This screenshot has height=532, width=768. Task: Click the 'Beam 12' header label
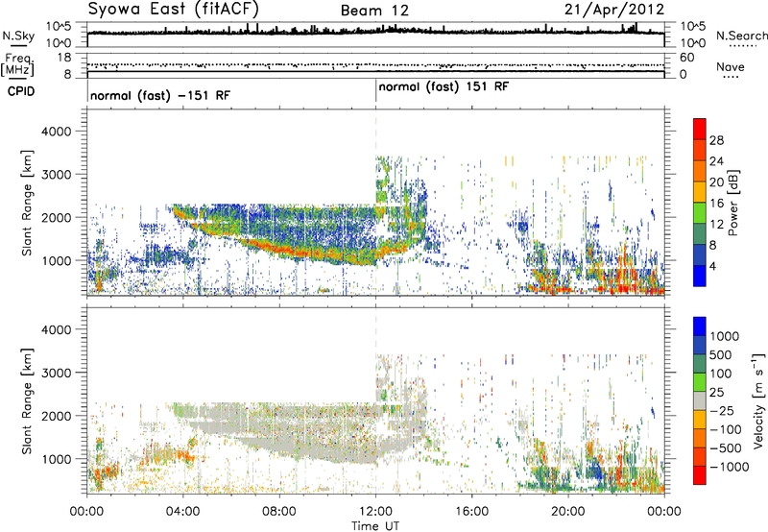pos(374,11)
